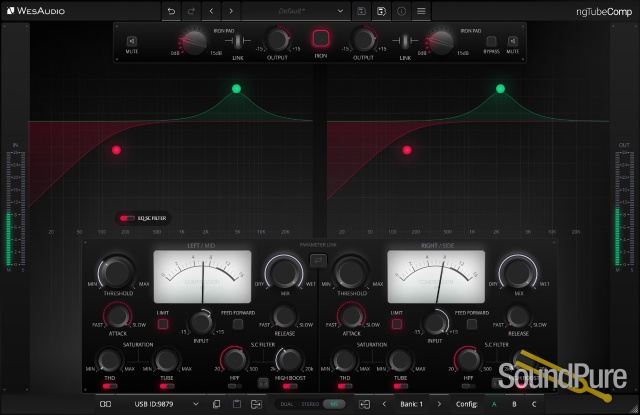Click the Left/Mid INPUT knob
640x415 pixels.
(201, 323)
